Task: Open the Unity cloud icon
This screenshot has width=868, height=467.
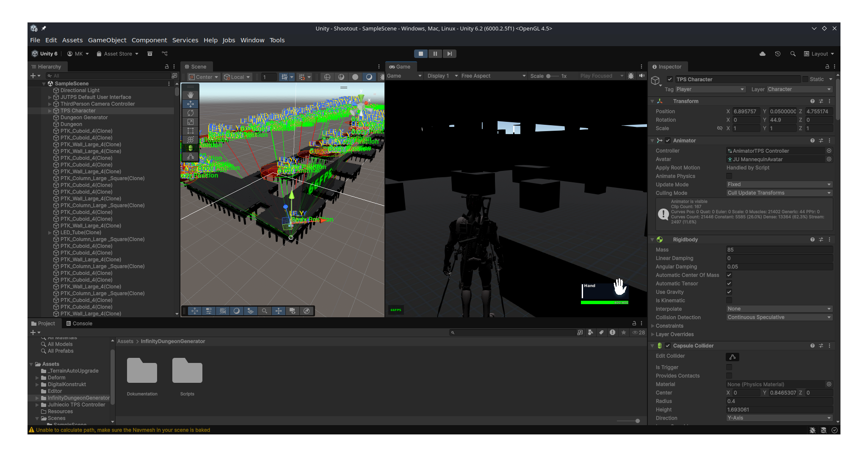Action: click(x=762, y=54)
